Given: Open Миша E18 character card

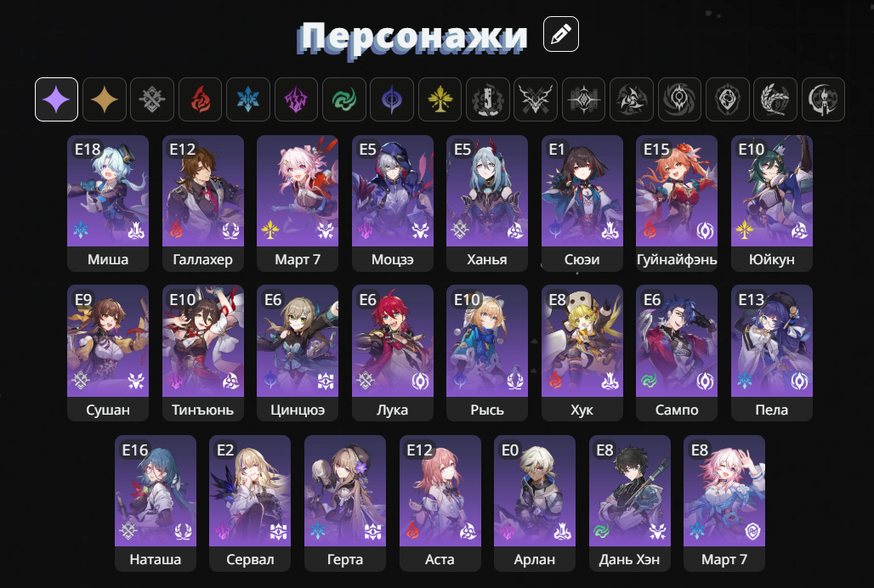Looking at the screenshot, I should pyautogui.click(x=108, y=203).
